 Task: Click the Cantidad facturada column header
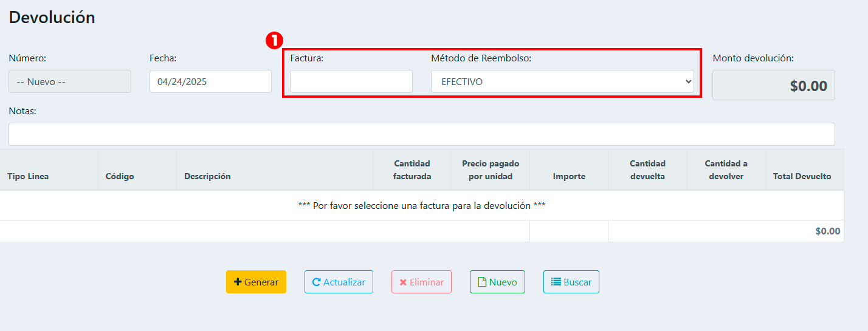412,170
